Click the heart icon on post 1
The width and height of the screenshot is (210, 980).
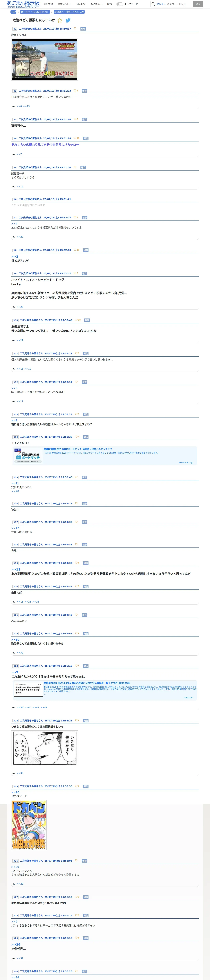[75, 29]
